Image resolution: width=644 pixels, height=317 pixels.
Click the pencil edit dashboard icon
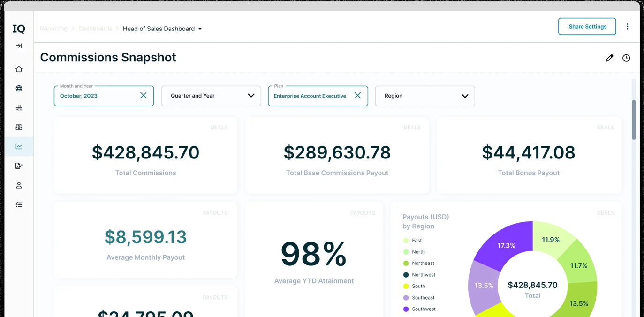coord(609,58)
